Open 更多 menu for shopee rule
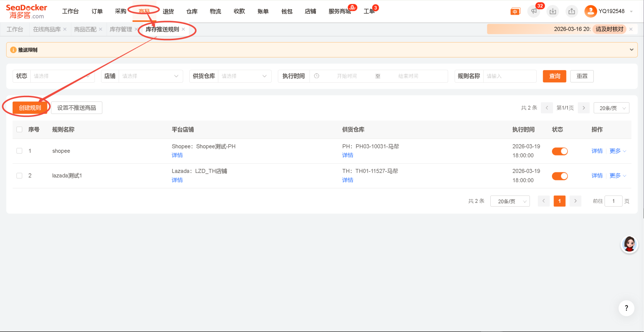Image resolution: width=644 pixels, height=332 pixels. pyautogui.click(x=617, y=151)
